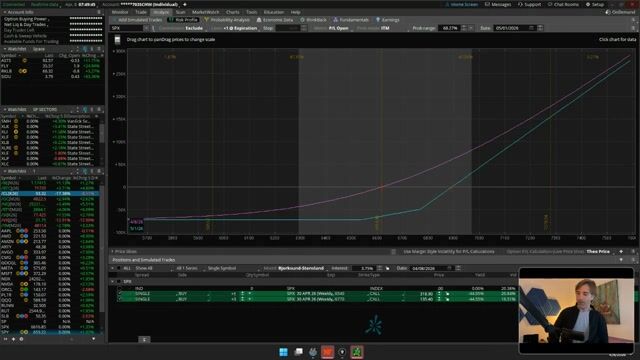The image size is (640, 360).
Task: Open the Exclude commissions dropdown
Action: [194, 28]
